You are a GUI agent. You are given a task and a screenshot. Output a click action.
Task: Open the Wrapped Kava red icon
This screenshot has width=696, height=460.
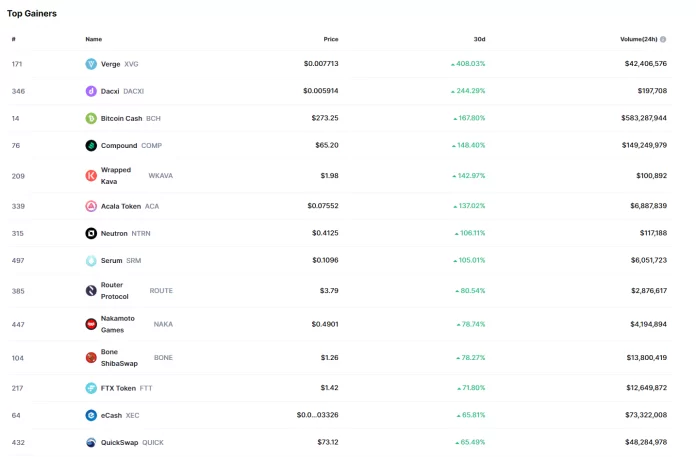(x=91, y=176)
